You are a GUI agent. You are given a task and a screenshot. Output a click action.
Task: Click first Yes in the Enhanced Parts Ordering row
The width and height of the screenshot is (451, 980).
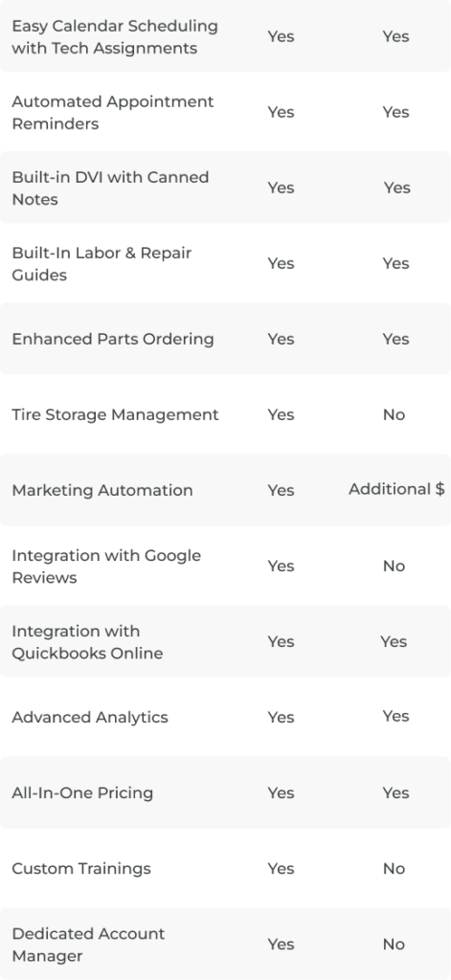[281, 339]
